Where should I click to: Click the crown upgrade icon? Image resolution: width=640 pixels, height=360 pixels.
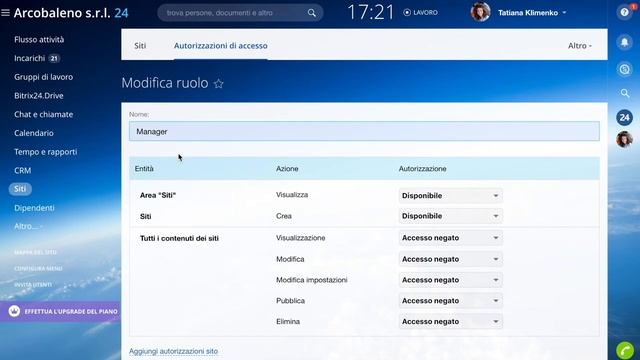[x=14, y=311]
